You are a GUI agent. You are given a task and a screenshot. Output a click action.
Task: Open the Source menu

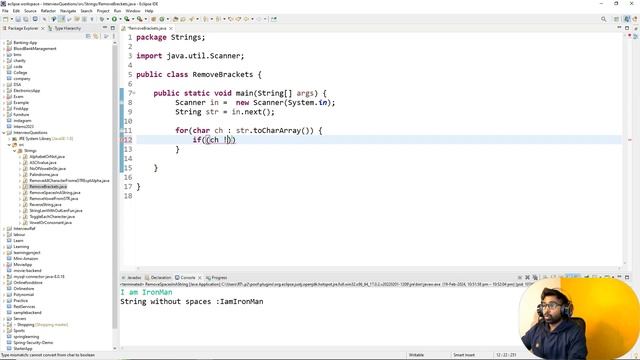click(x=30, y=11)
